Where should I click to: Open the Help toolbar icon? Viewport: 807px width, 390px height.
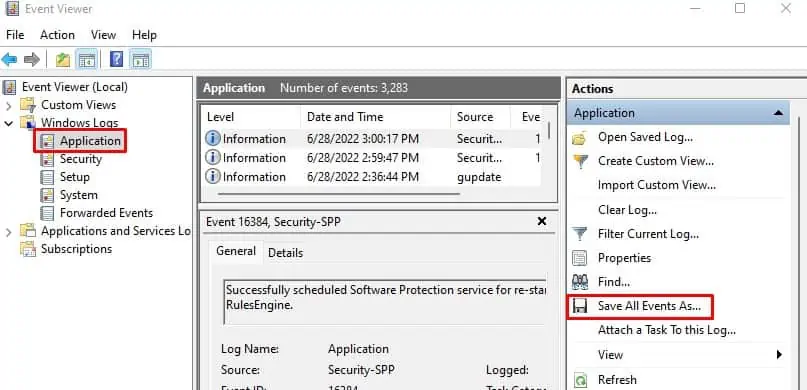(x=116, y=60)
